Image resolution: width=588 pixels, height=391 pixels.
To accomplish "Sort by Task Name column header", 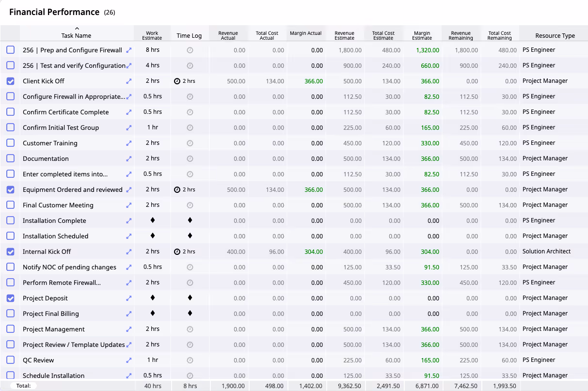I will 77,33.
